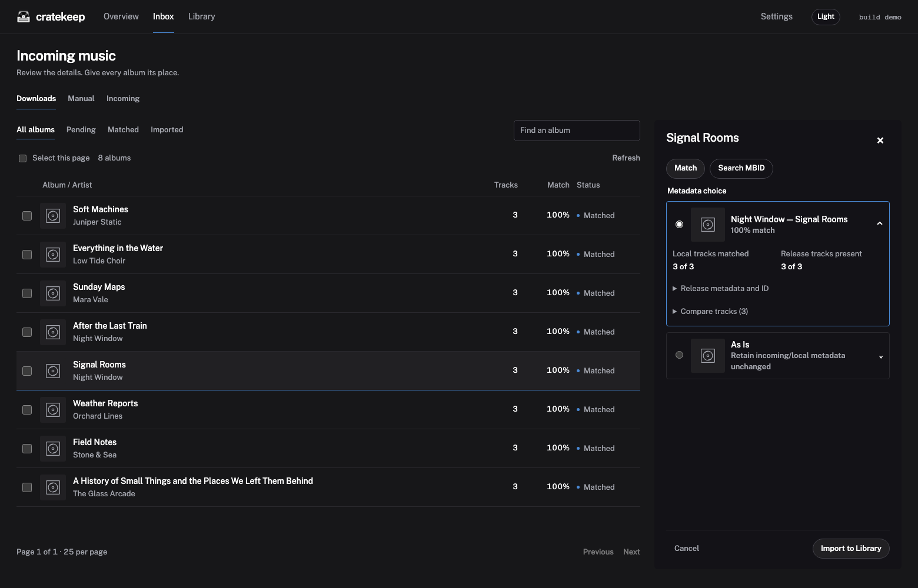Image resolution: width=918 pixels, height=588 pixels.
Task: Click the Search MBID button
Action: (x=741, y=168)
